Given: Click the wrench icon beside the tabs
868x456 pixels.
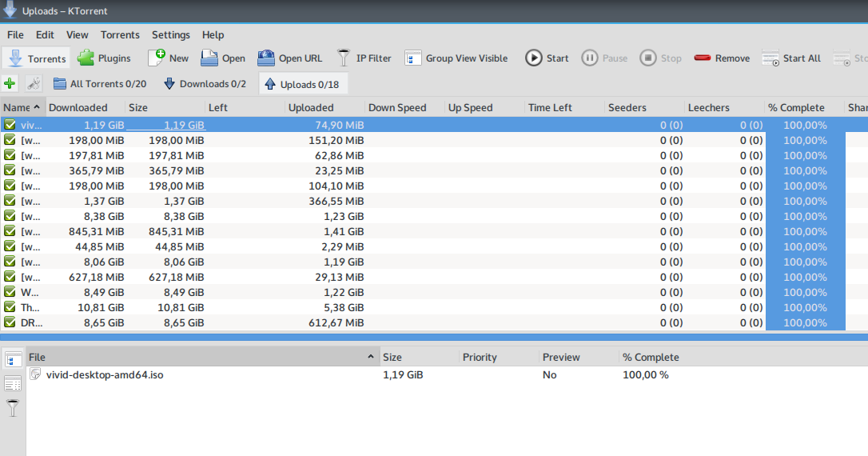Looking at the screenshot, I should 34,84.
